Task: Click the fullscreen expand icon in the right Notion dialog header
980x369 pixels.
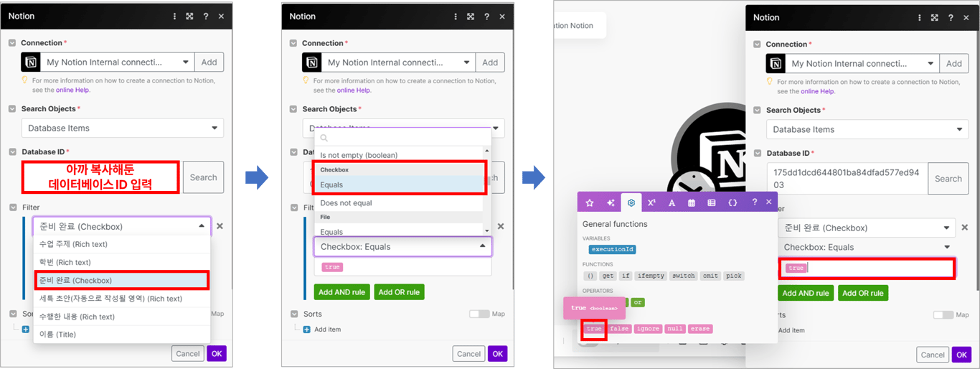Action: point(934,17)
